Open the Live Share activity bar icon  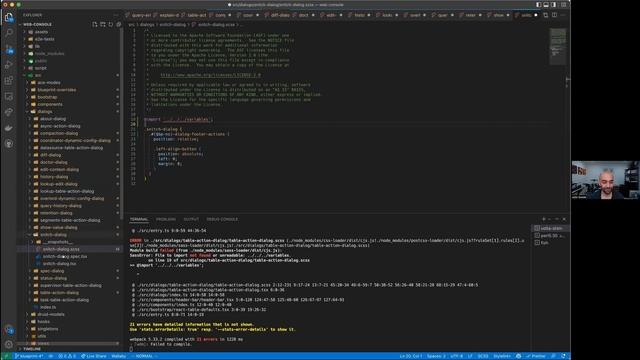9,112
